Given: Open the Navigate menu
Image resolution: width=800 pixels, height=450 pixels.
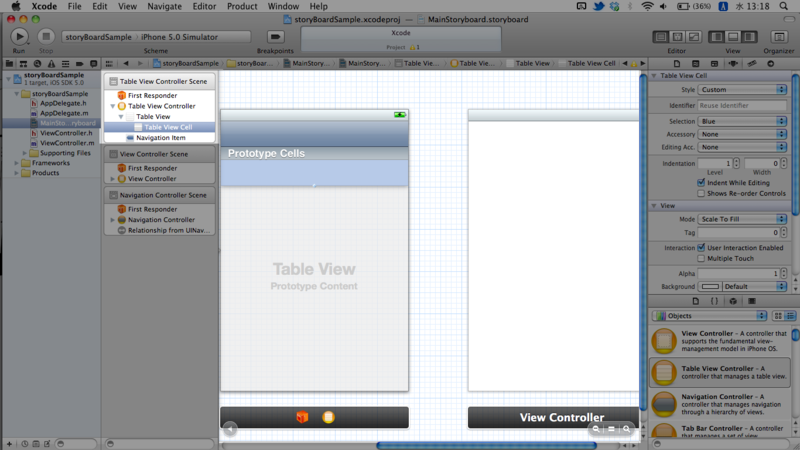Looking at the screenshot, I should [x=164, y=6].
